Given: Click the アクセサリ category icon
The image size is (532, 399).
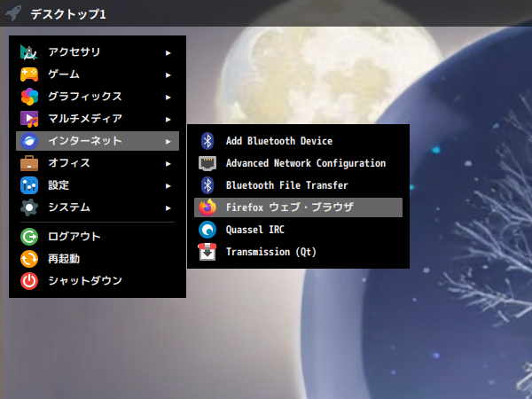Looking at the screenshot, I should pos(29,52).
